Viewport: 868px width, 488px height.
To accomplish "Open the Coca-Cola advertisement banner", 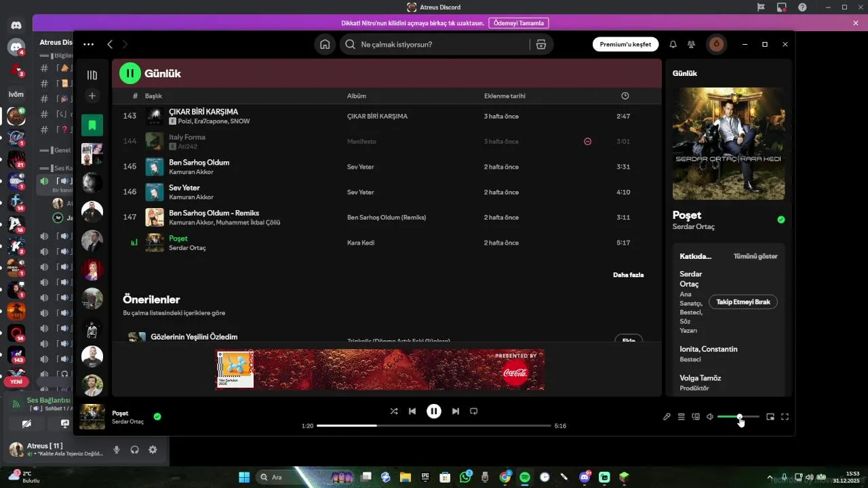I will [380, 369].
